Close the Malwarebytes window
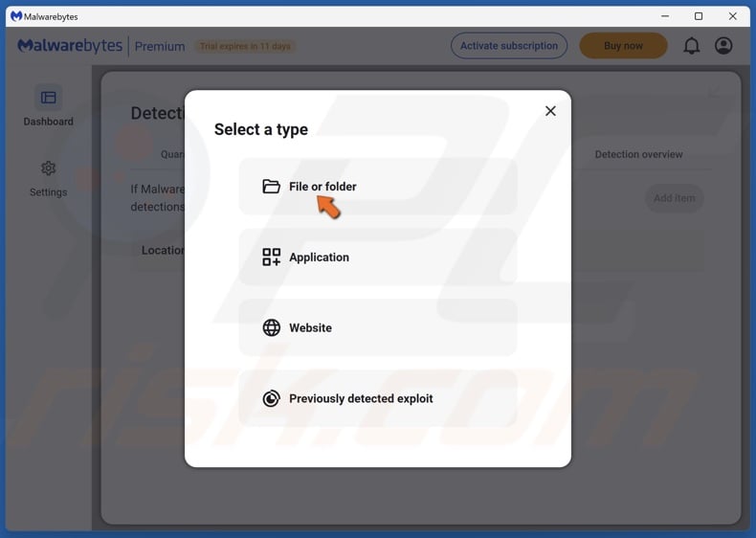756x538 pixels. click(x=732, y=16)
